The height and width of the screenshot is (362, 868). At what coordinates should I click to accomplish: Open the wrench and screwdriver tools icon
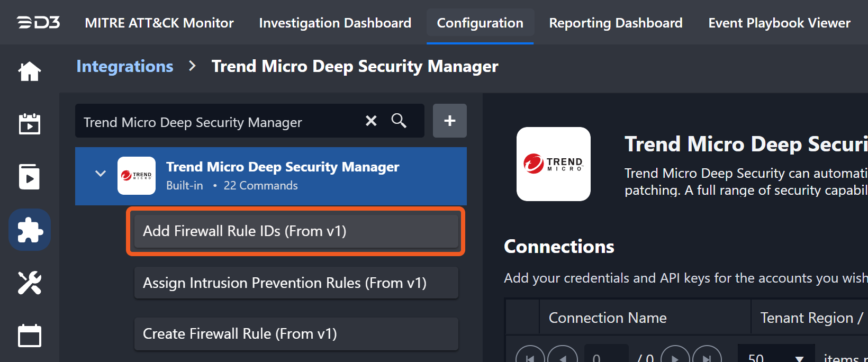tap(30, 283)
